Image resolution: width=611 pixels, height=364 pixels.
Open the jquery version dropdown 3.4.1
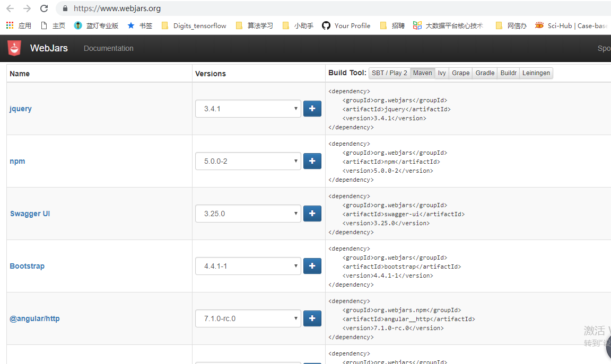tap(248, 109)
